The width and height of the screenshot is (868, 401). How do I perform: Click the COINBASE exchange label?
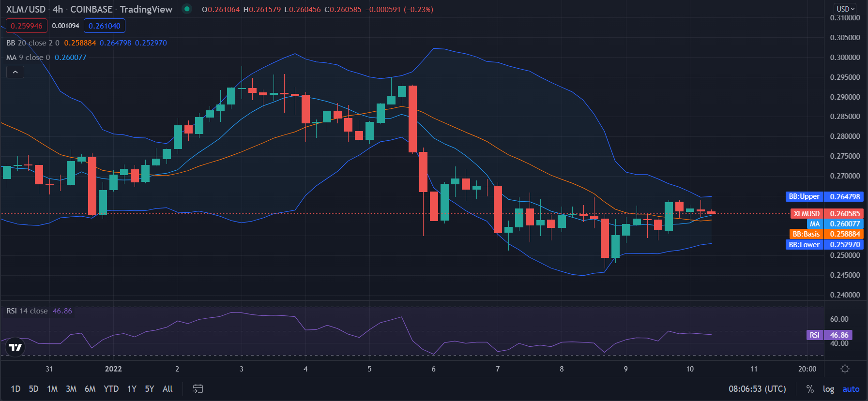click(x=91, y=9)
